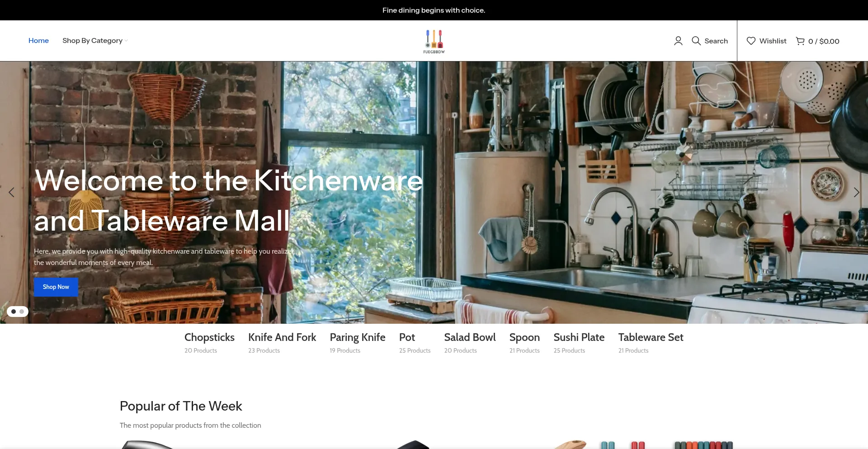Go to previous slide arrow
Screen dimensions: 868x449
[11, 192]
